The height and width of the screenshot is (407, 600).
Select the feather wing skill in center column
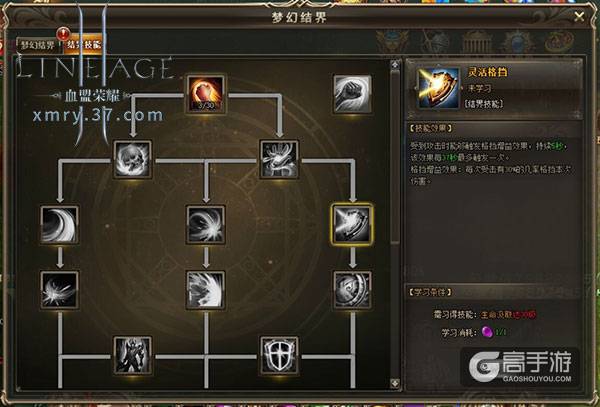206,290
